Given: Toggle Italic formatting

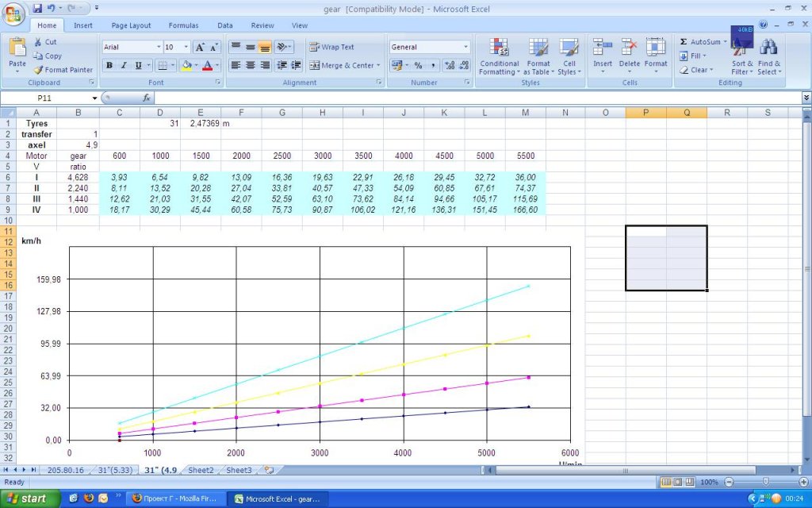Looking at the screenshot, I should (124, 66).
